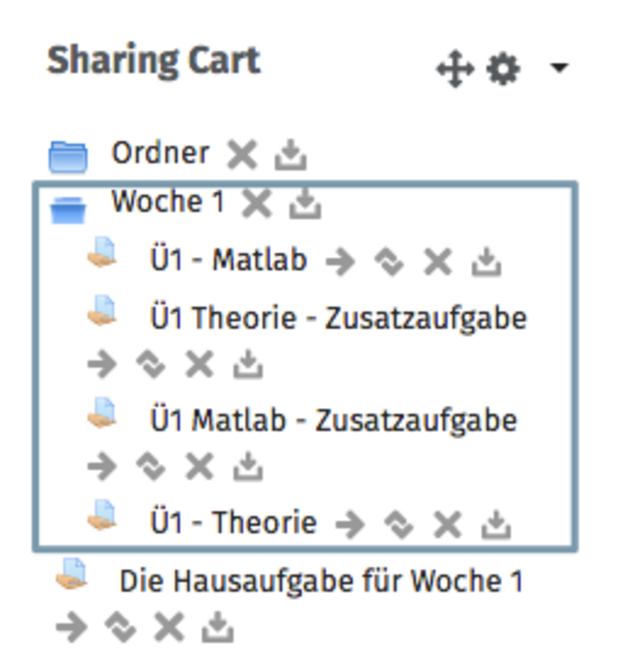This screenshot has width=630, height=672.
Task: Move Ü1 - Theorie into folder arrow
Action: point(350,524)
